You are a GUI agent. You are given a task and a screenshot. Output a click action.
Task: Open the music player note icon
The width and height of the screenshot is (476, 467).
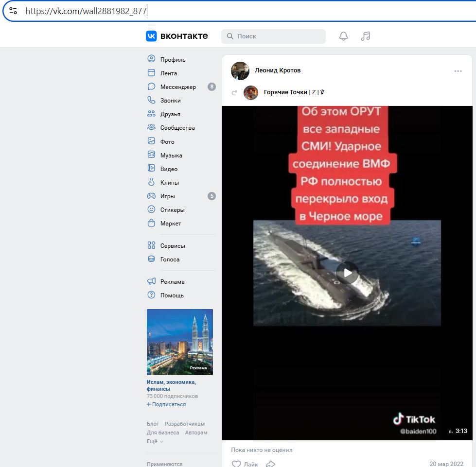coord(366,36)
